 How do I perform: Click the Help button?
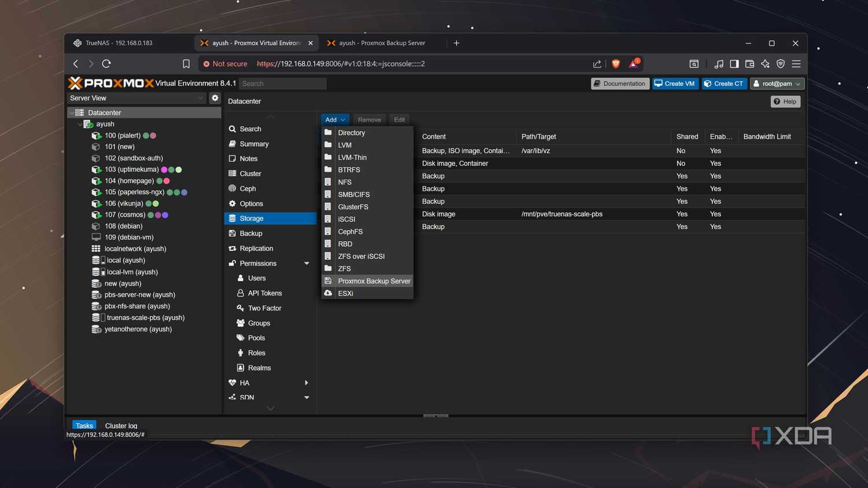[x=785, y=102]
